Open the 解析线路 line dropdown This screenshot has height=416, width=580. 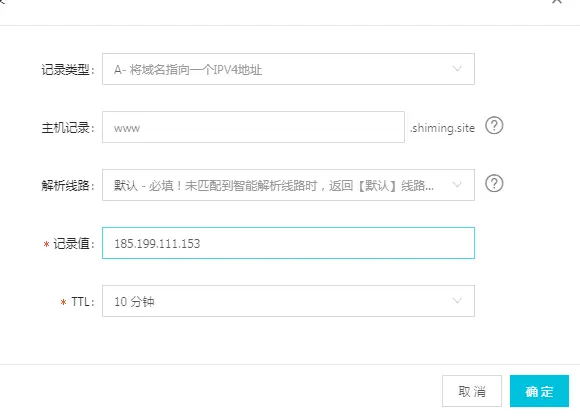(x=288, y=185)
